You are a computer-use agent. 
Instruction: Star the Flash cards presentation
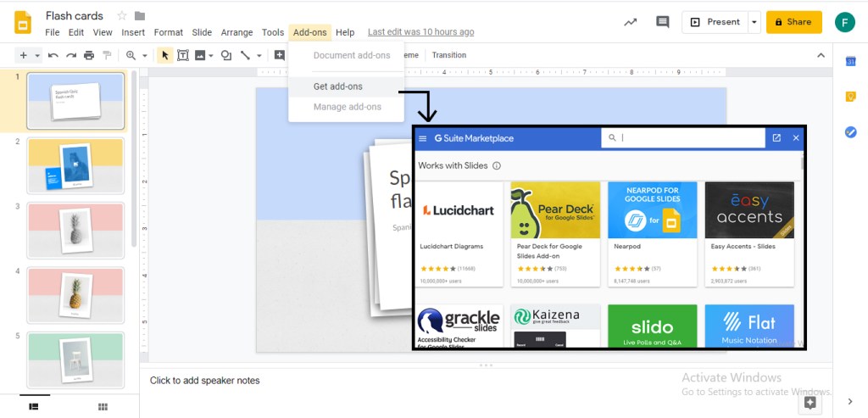tap(121, 16)
